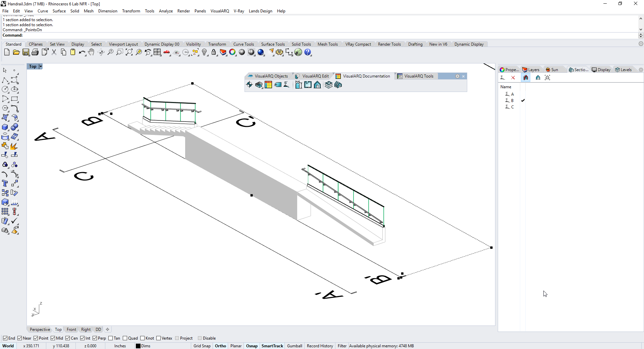Toggle Ortho in status bar
The width and height of the screenshot is (644, 349).
click(220, 346)
